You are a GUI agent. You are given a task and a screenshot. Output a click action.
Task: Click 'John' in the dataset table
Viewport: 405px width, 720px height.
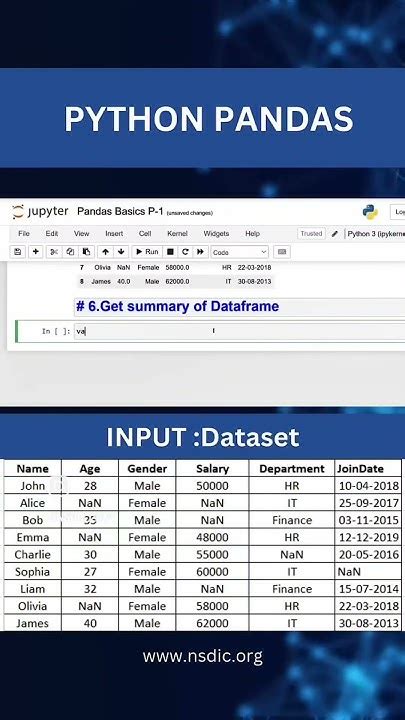pos(33,486)
